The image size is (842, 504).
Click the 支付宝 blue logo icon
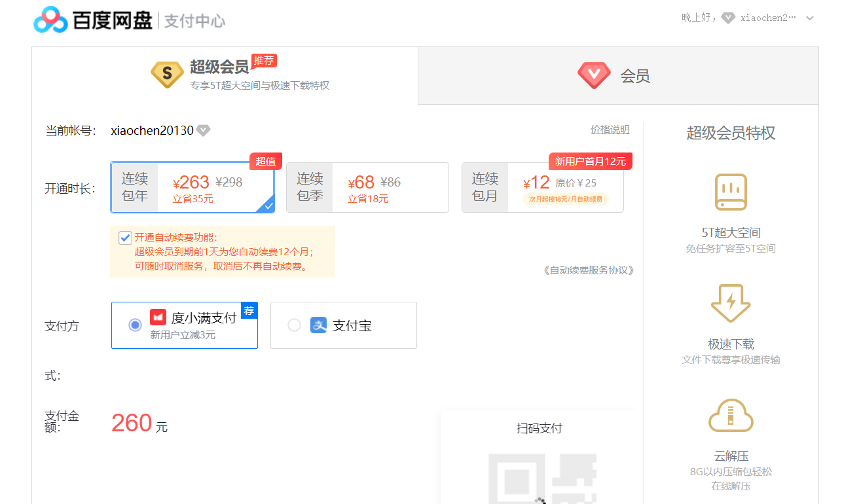coord(318,325)
